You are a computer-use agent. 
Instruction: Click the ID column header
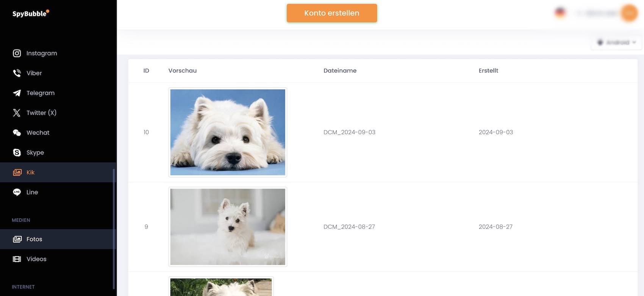[146, 71]
